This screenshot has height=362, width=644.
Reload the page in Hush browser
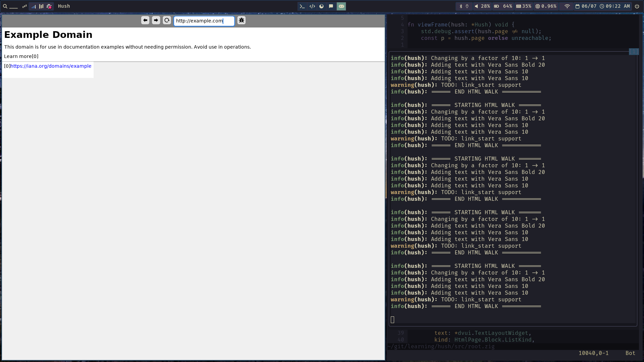(x=167, y=20)
